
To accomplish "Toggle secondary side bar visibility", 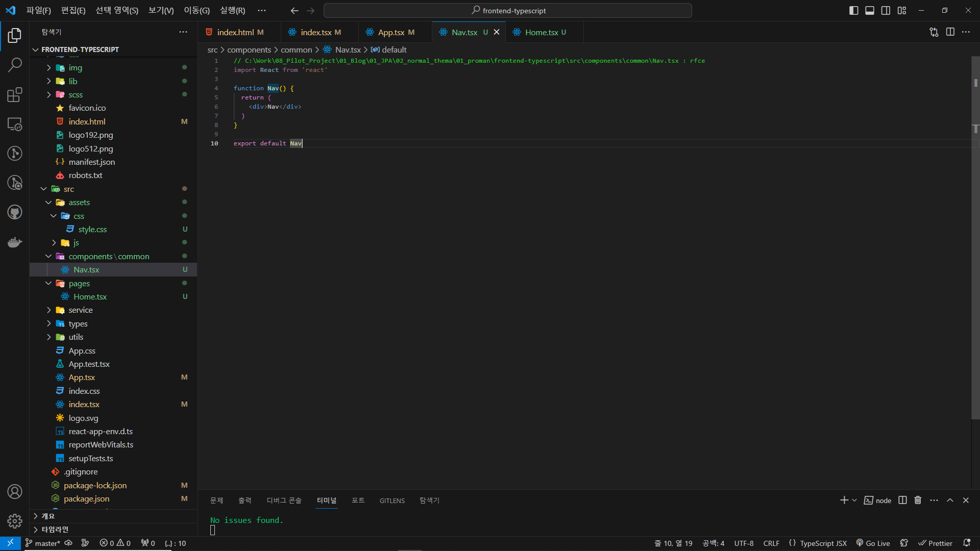I will point(886,11).
